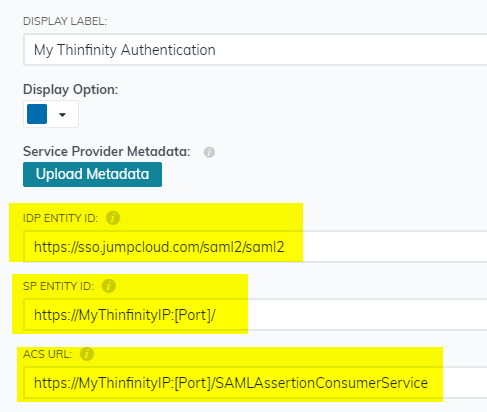Open the Display Option color dropdown arrow

[62, 115]
